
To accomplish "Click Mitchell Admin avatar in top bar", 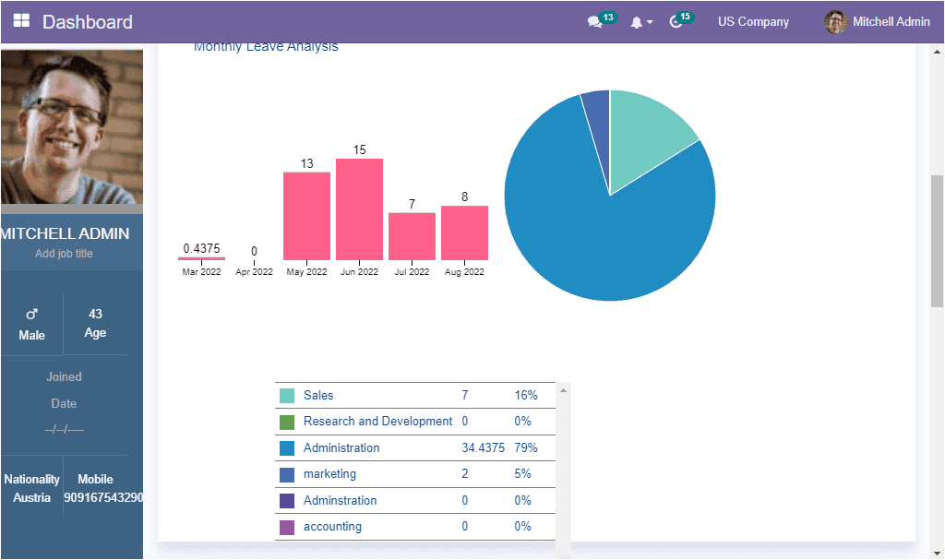I will [835, 22].
